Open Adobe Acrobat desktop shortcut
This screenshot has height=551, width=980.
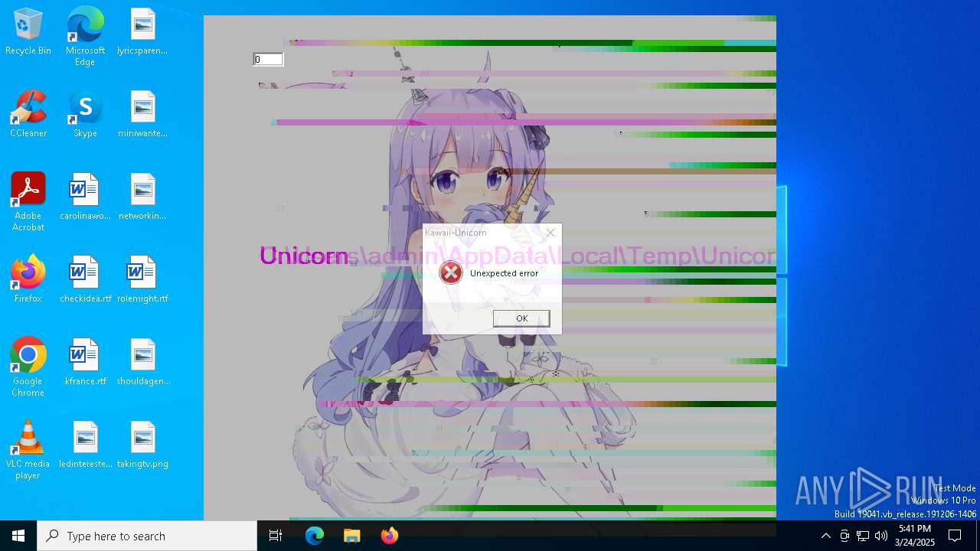[28, 202]
